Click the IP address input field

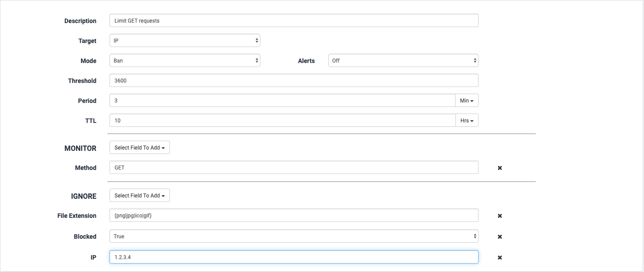[x=294, y=257]
